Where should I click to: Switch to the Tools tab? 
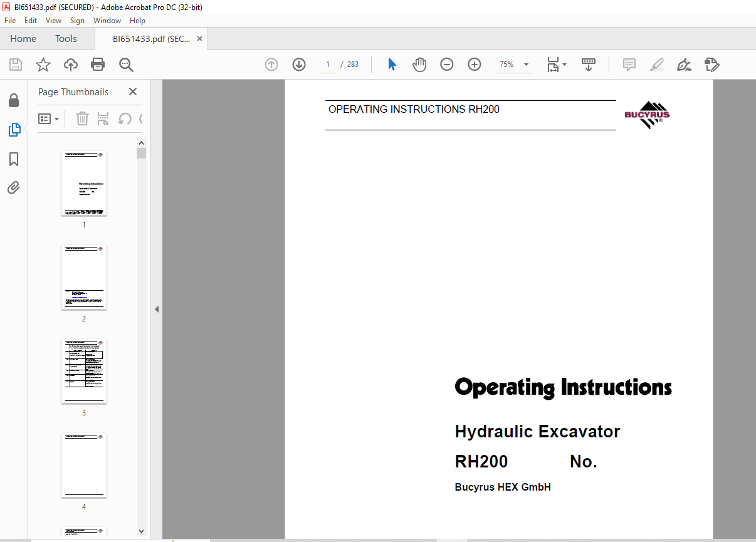click(x=66, y=39)
